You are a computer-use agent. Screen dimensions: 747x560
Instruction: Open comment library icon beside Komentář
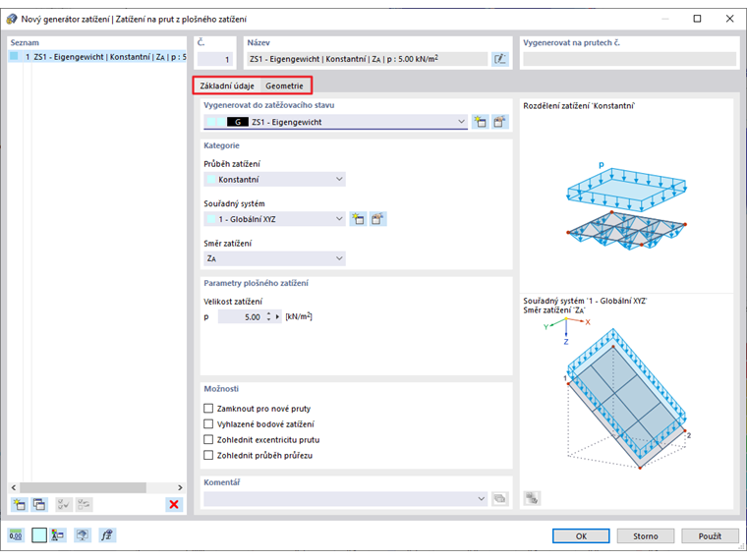(x=499, y=498)
